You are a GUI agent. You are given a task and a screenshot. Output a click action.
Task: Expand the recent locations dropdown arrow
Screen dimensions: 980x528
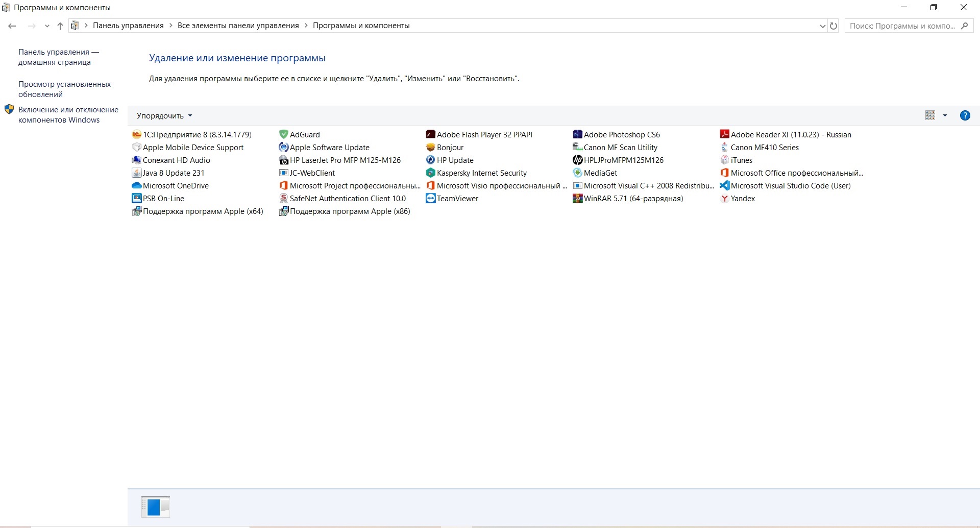(x=47, y=26)
